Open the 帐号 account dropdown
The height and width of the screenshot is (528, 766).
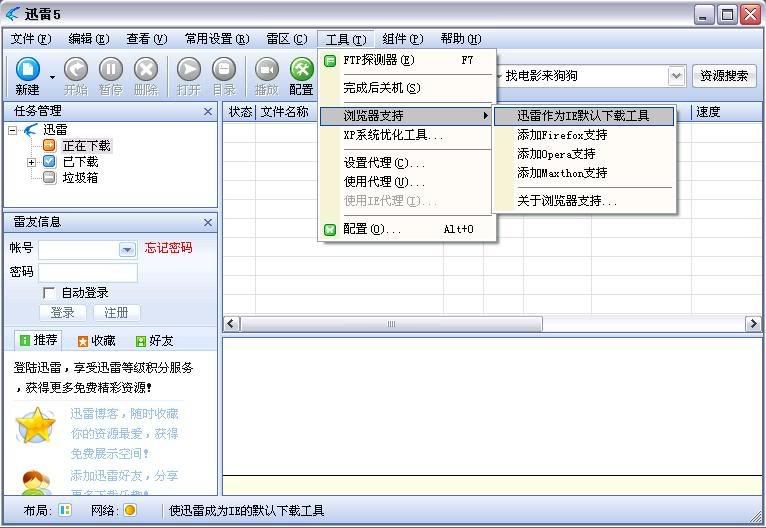pos(127,250)
